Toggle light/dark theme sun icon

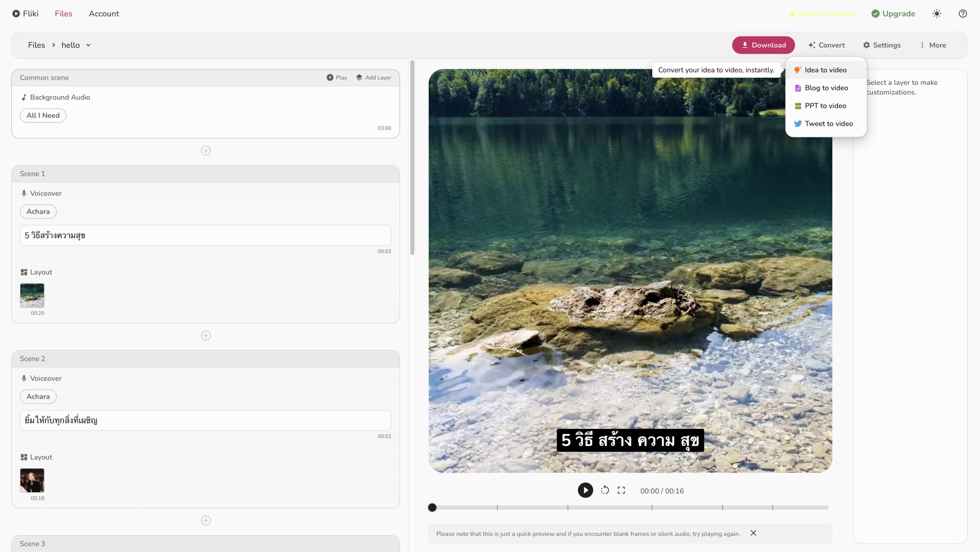click(936, 14)
